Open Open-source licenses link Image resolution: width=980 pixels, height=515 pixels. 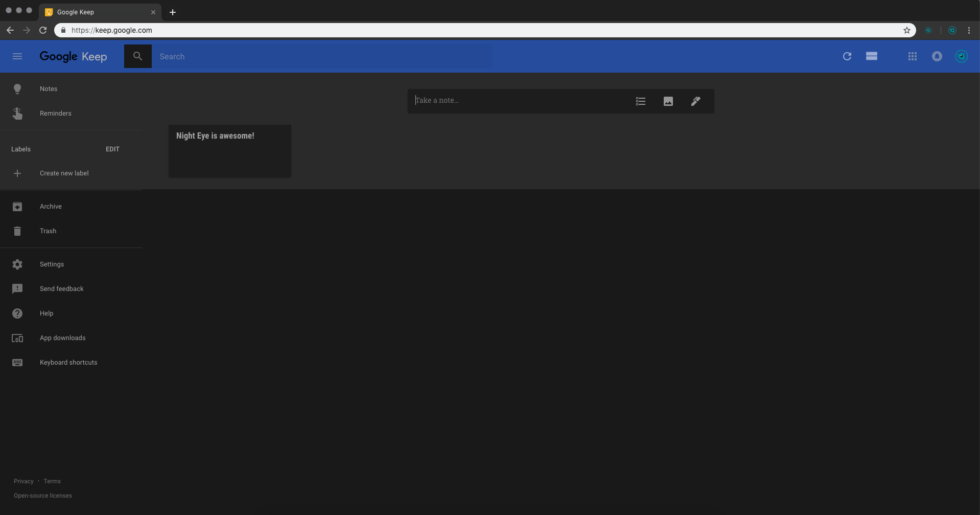pyautogui.click(x=43, y=496)
